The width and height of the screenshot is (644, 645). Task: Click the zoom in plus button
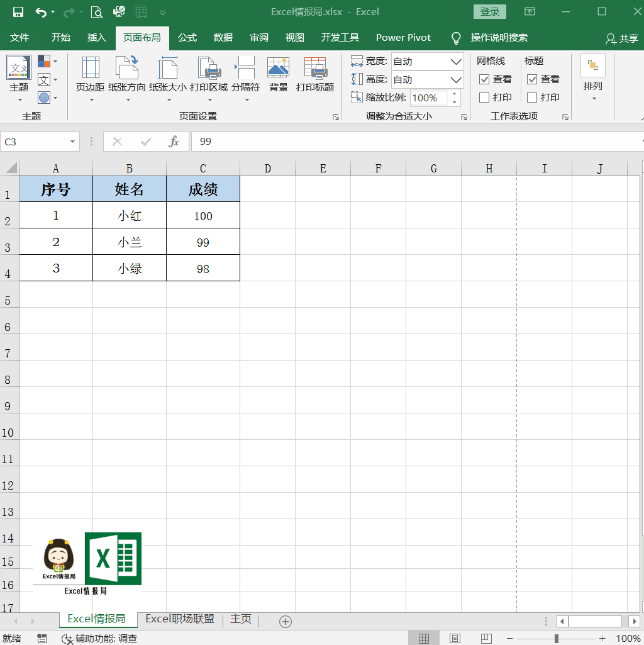[602, 639]
